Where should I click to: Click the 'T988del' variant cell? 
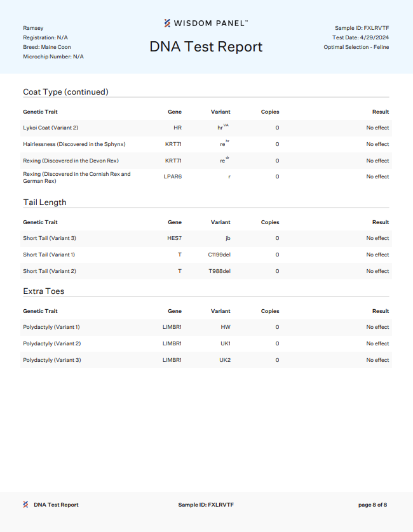(x=220, y=271)
